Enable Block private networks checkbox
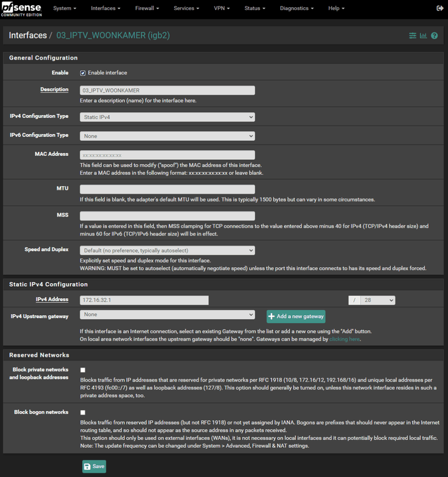This screenshot has height=477, width=448. (x=83, y=370)
